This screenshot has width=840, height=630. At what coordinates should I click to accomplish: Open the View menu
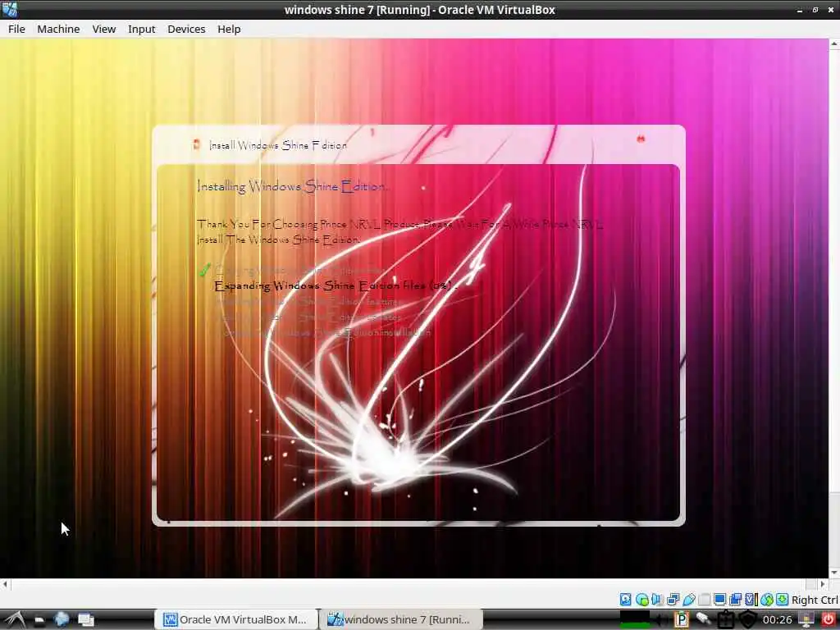[x=104, y=29]
